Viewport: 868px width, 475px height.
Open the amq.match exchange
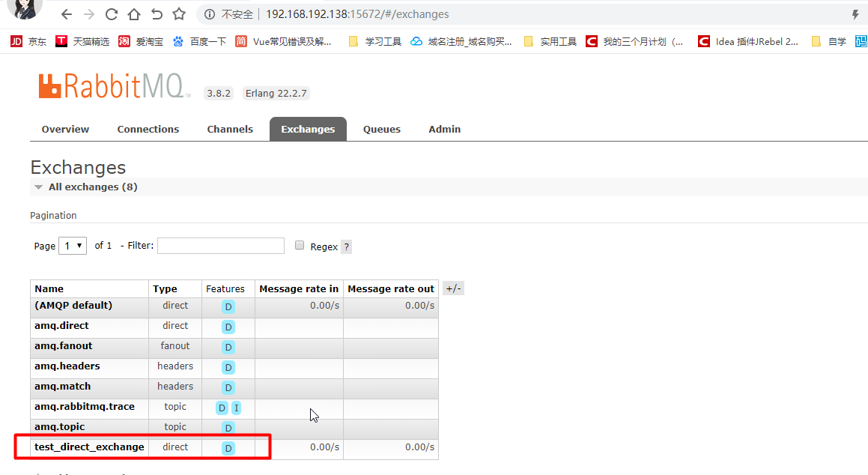(x=63, y=387)
